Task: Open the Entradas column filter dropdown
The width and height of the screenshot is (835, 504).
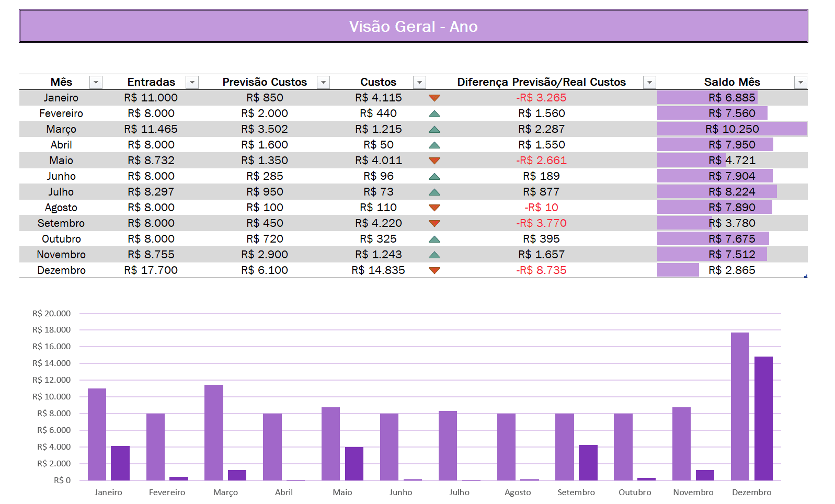Action: tap(192, 83)
